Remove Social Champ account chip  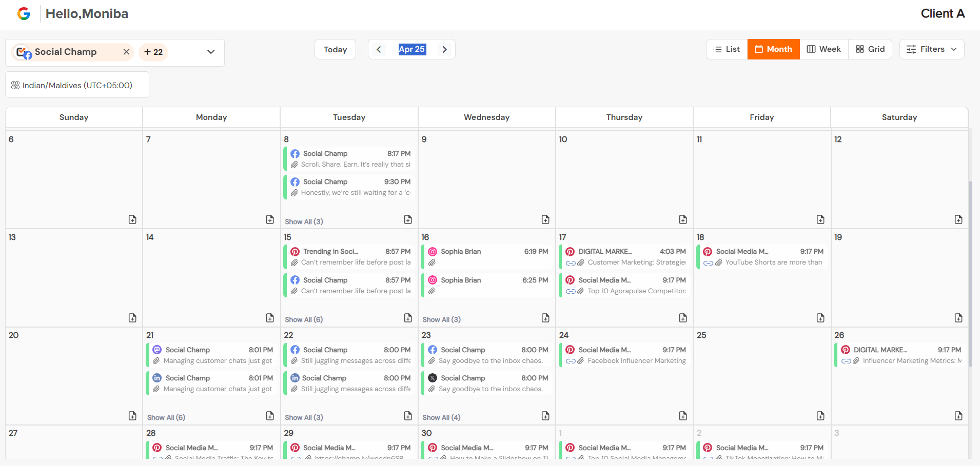[126, 52]
